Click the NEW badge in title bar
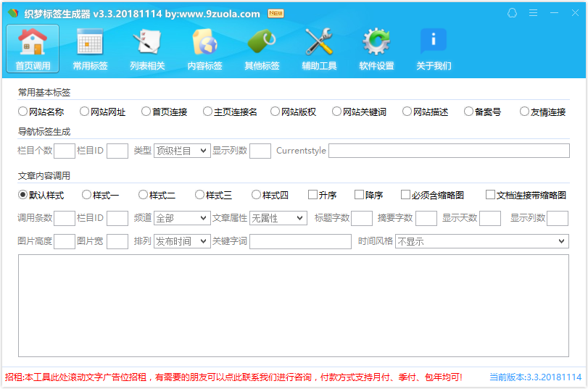The width and height of the screenshot is (588, 389). [x=276, y=14]
